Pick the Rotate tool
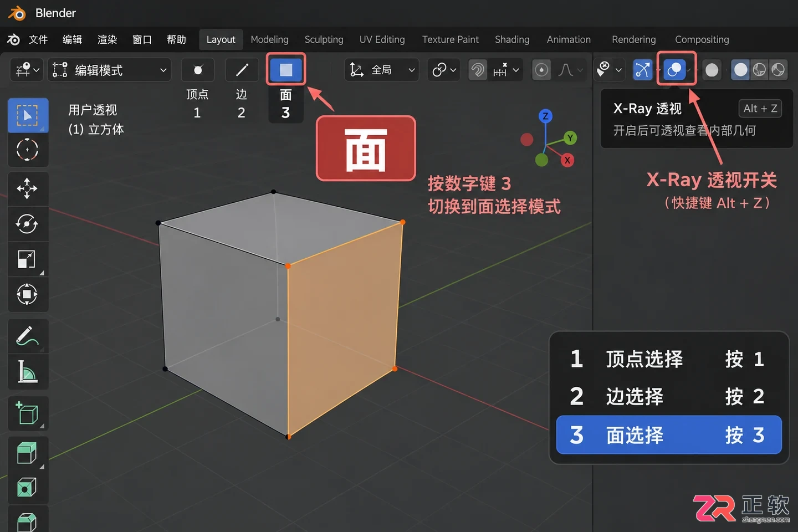The height and width of the screenshot is (532, 798). [28, 224]
